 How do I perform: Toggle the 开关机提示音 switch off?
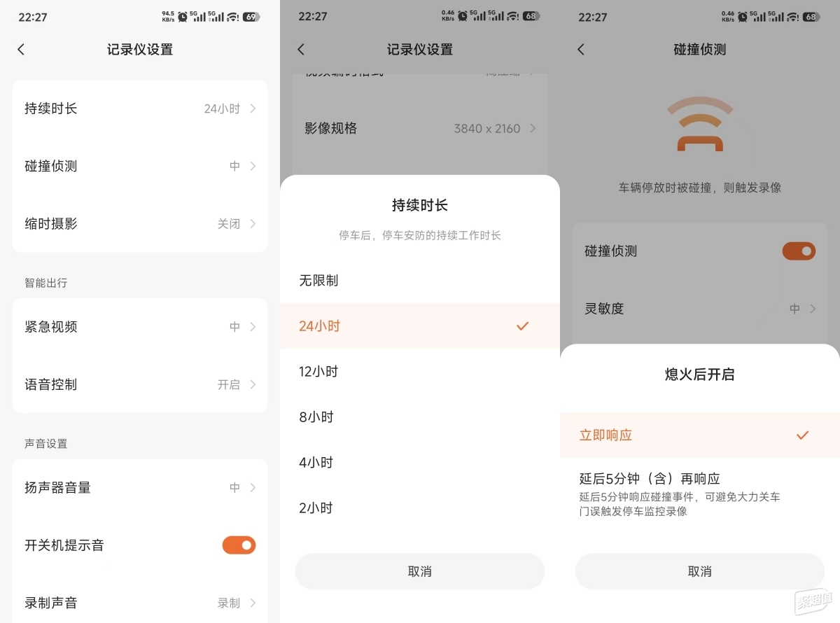(x=239, y=545)
